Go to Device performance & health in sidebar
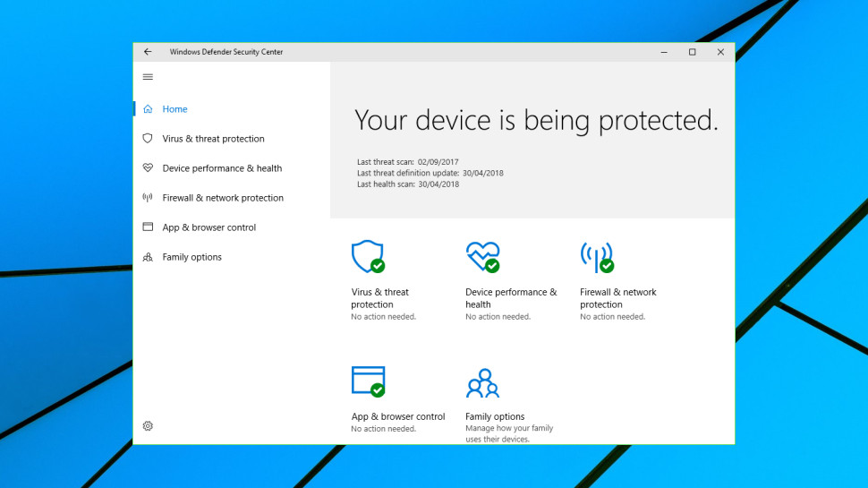 (222, 167)
